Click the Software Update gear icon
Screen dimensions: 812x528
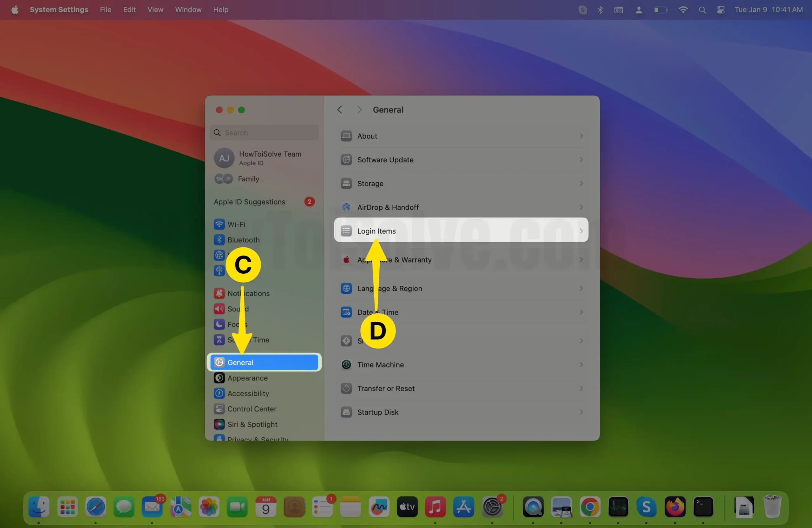[346, 160]
